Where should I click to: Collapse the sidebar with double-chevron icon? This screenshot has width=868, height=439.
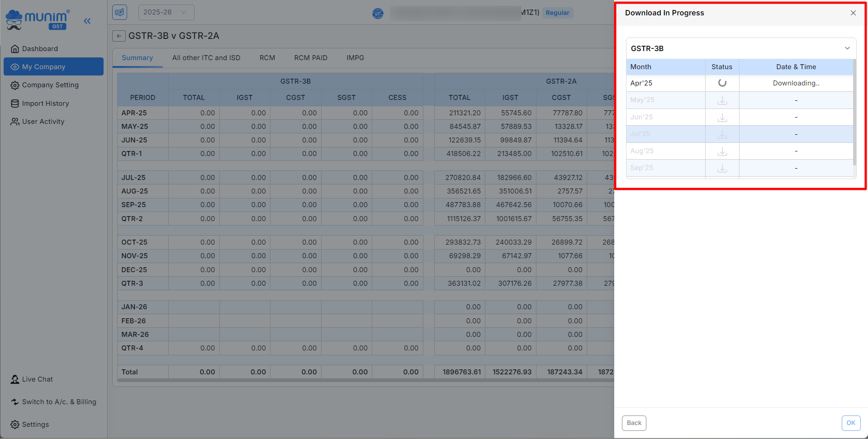87,21
